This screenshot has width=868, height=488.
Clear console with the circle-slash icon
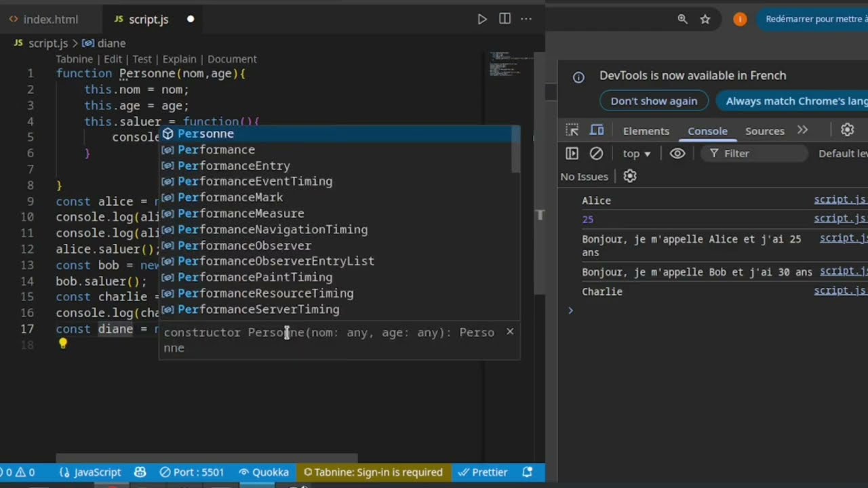click(x=596, y=153)
